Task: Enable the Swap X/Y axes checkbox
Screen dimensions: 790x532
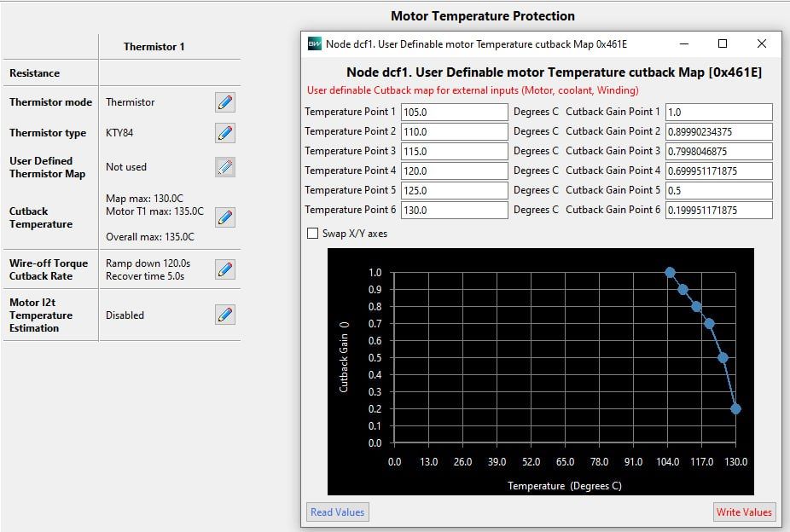Action: point(312,234)
